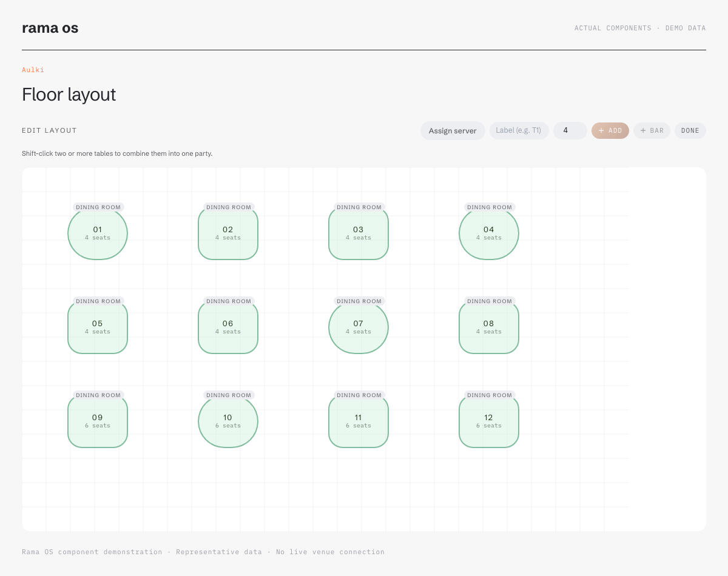Viewport: 728px width, 576px height.
Task: Finish editing with the DONE button
Action: pyautogui.click(x=690, y=130)
